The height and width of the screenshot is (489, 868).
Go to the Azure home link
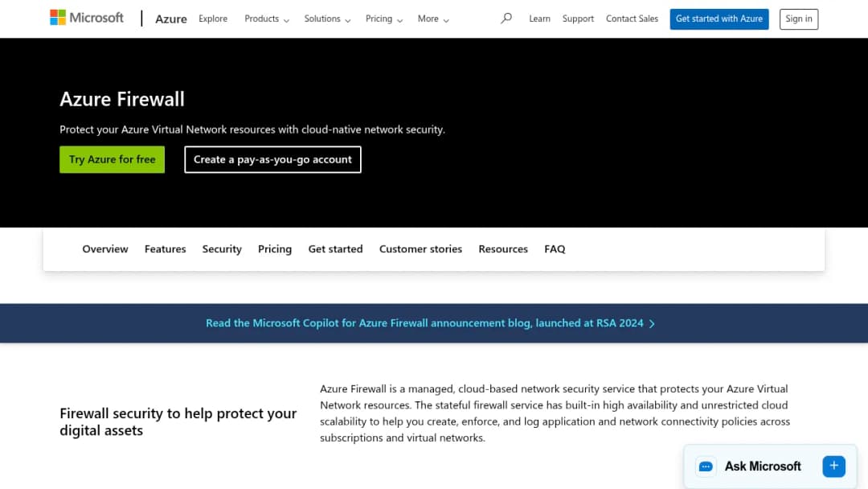pos(171,18)
